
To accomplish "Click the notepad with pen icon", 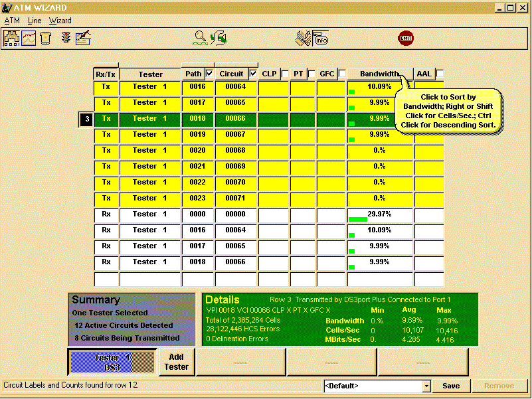I will coord(83,38).
